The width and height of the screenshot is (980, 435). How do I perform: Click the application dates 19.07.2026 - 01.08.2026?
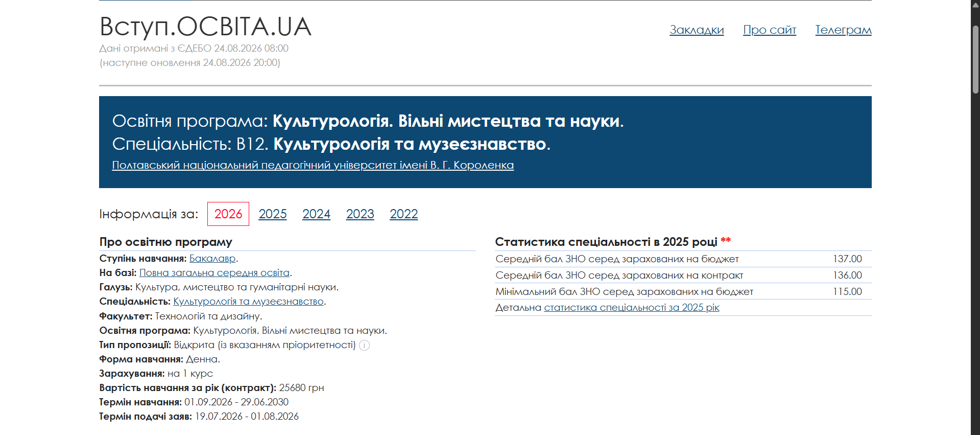pos(247,417)
